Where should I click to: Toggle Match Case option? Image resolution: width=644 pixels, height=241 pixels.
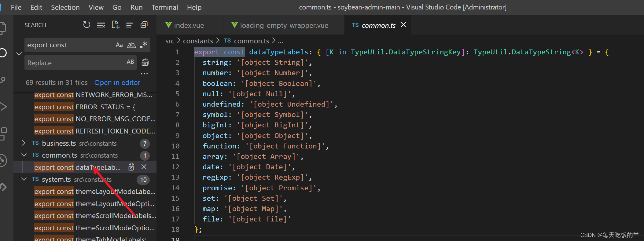point(119,45)
